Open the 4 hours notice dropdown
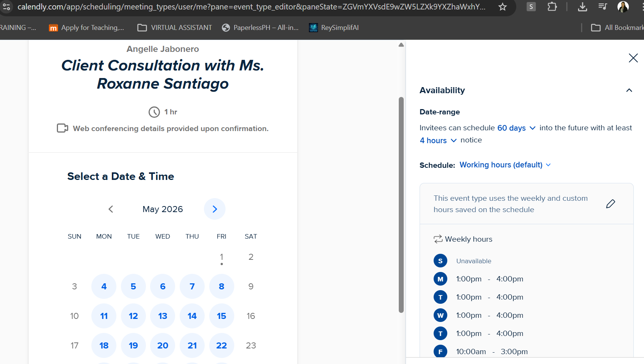Viewport: 644px width, 364px height. (438, 141)
